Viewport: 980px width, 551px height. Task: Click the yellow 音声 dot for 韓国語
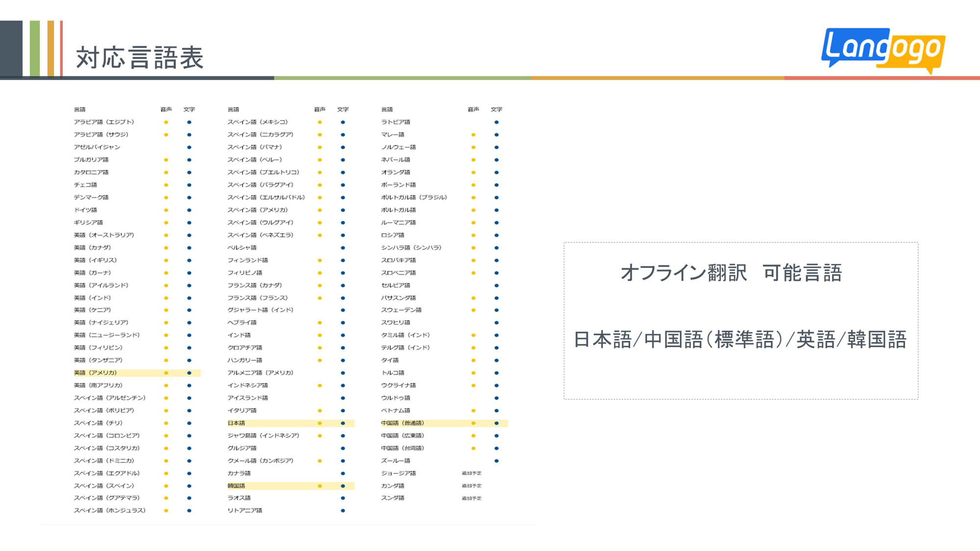(319, 486)
